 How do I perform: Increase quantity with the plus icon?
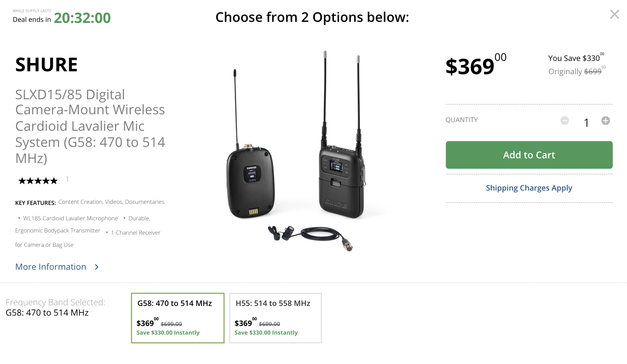click(x=606, y=121)
